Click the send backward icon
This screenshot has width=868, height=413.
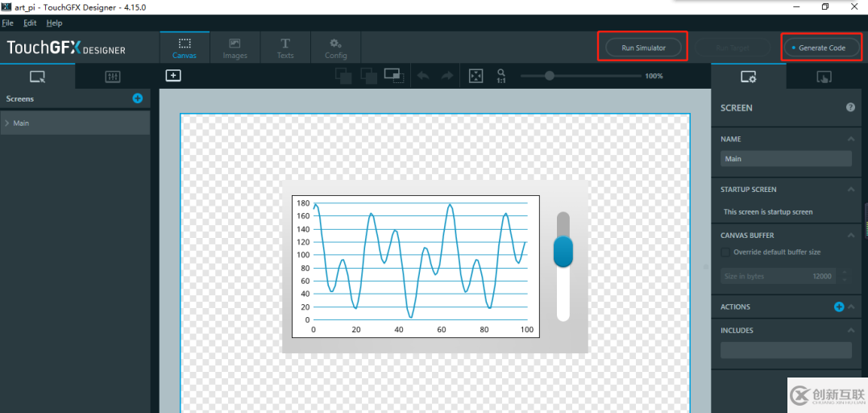368,76
